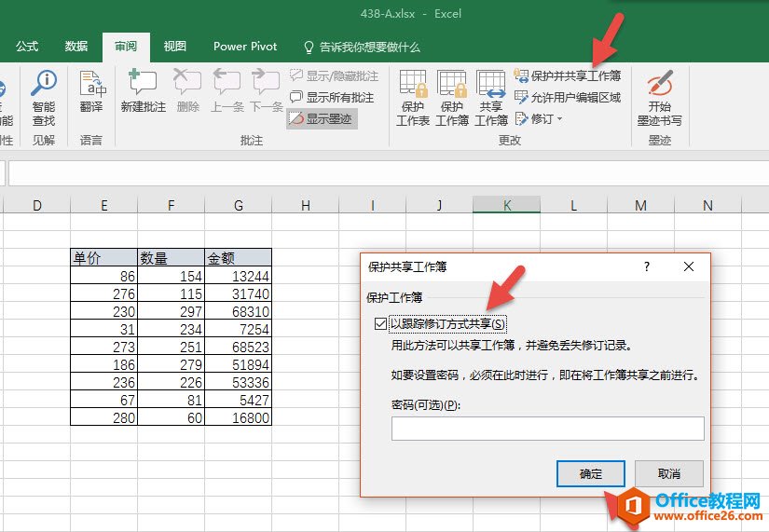Click the 开始墨迹书写 (Start Inking) icon
769x532 pixels.
click(659, 86)
